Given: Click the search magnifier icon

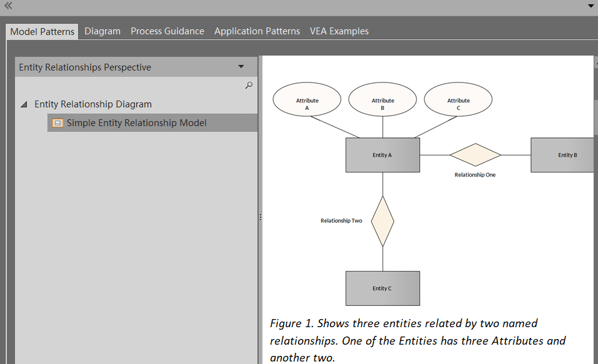Looking at the screenshot, I should click(249, 85).
